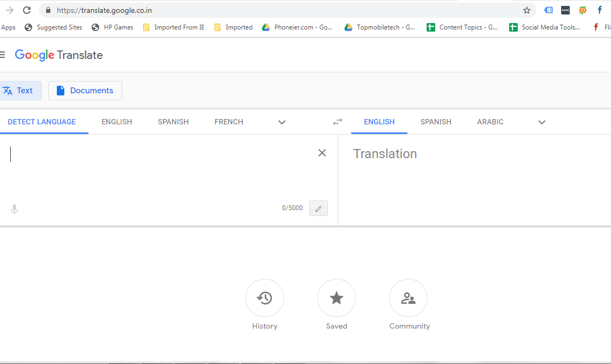This screenshot has height=364, width=611.
Task: Expand more target languages dropdown
Action: coord(542,122)
